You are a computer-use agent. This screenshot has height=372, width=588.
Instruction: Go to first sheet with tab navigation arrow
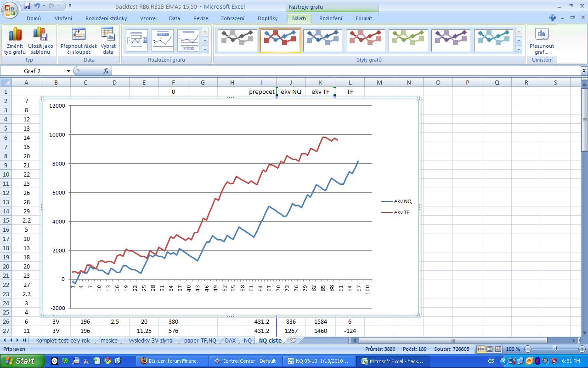[5, 340]
